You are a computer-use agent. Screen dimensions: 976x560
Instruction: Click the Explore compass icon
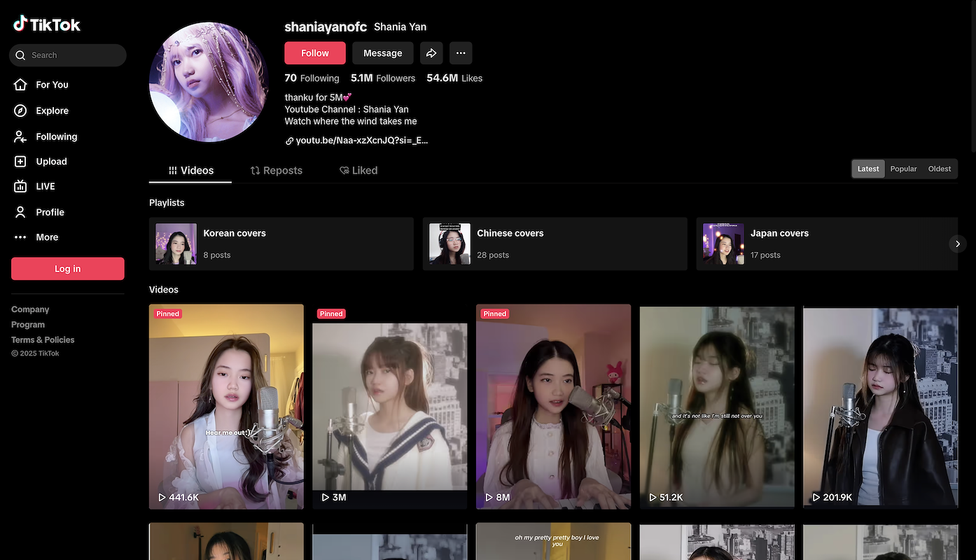coord(20,111)
